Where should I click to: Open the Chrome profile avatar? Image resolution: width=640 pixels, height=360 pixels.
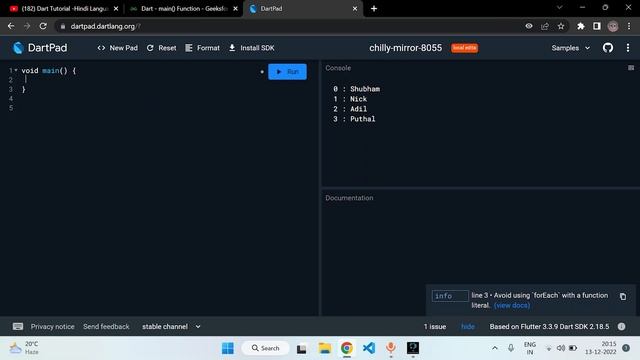click(x=613, y=26)
